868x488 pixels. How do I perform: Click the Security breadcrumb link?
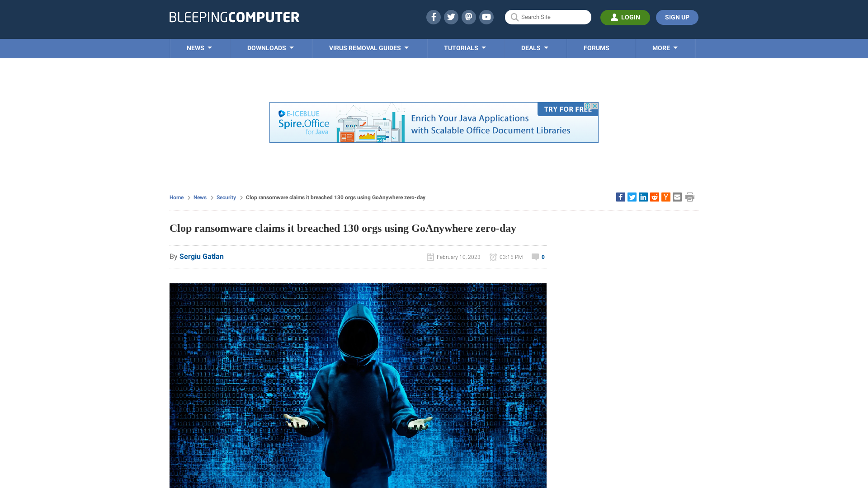(x=226, y=197)
